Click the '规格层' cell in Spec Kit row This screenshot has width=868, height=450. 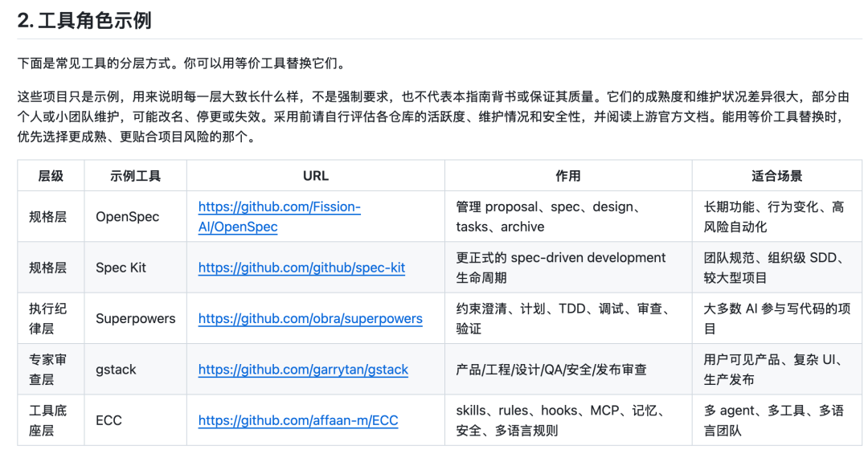(51, 268)
